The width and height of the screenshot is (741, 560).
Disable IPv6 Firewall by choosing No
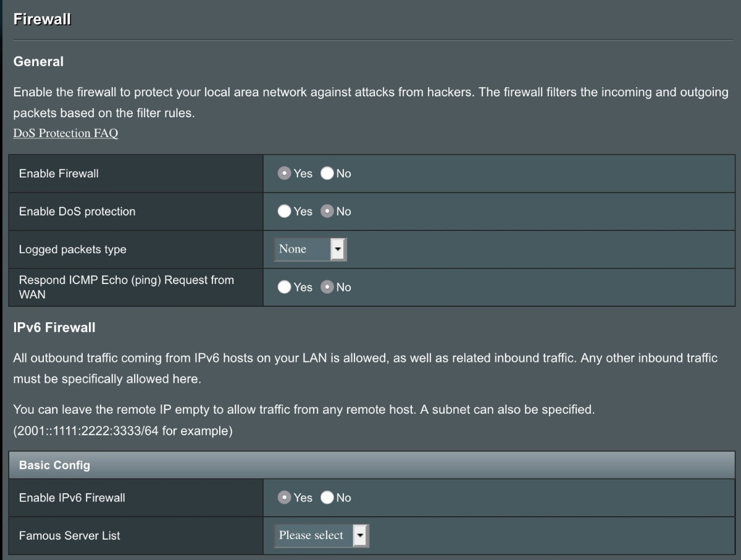(x=327, y=498)
